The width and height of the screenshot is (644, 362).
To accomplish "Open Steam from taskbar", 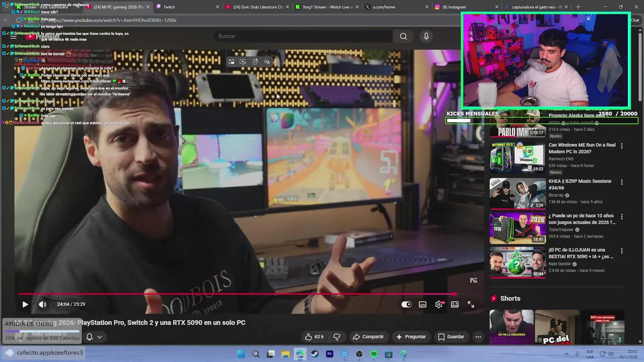I will tap(315, 354).
